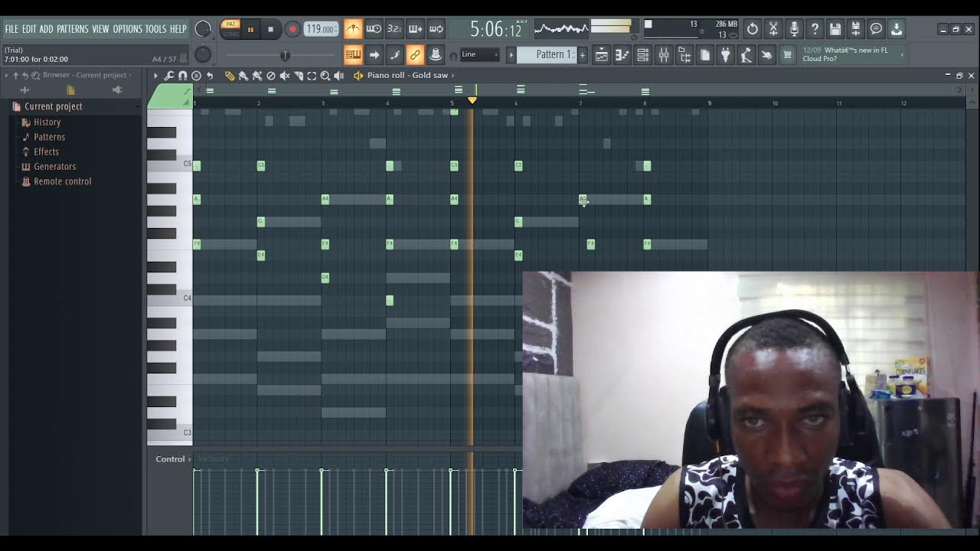Open the audio editor scissors icon
This screenshot has width=980, height=551.
773,29
